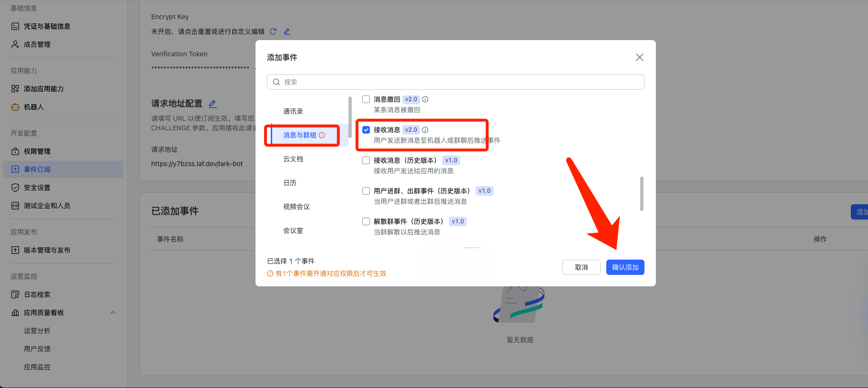Click the 机器人 robot icon
Image resolution: width=868 pixels, height=388 pixels.
tap(15, 107)
